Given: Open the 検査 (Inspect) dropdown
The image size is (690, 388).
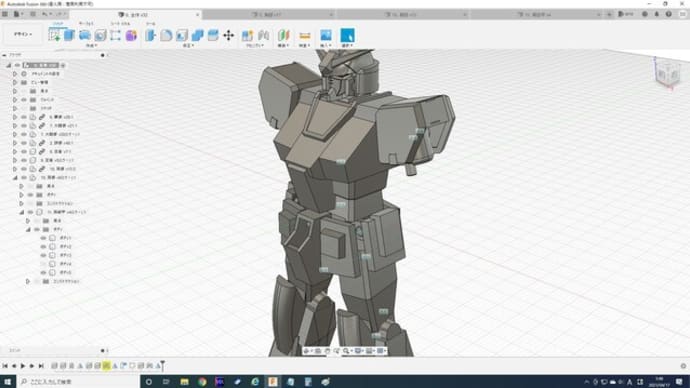Looking at the screenshot, I should pyautogui.click(x=305, y=46).
